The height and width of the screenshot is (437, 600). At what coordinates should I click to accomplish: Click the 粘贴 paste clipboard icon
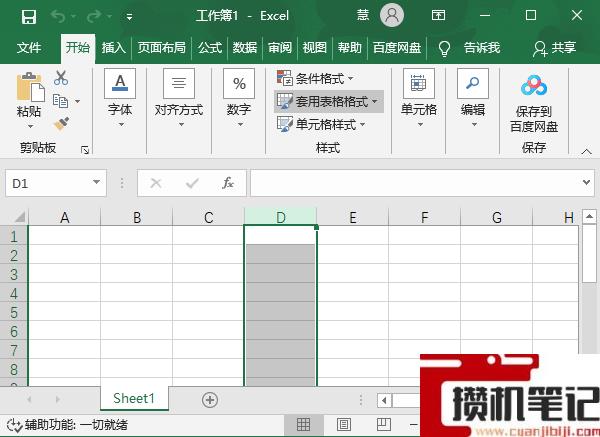pos(30,87)
